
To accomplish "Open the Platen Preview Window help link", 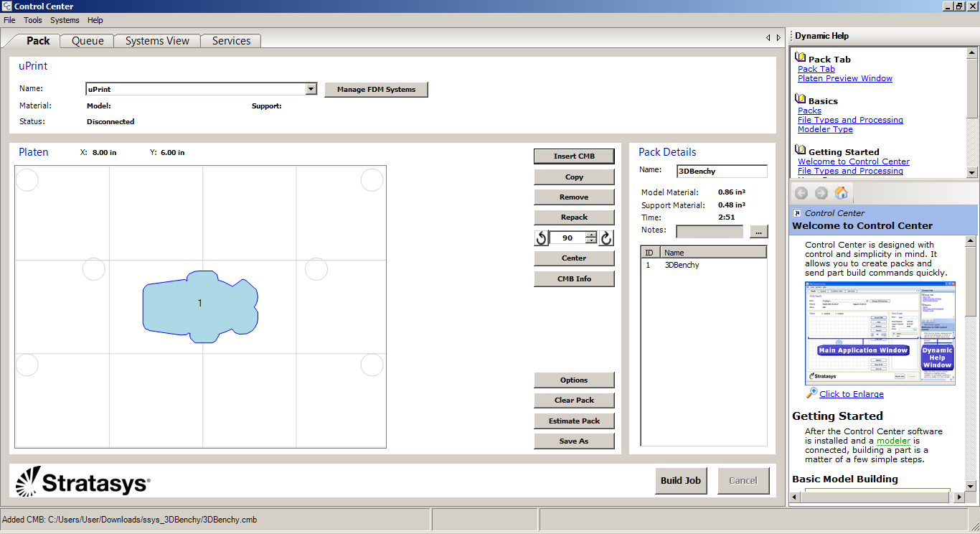I will click(x=845, y=78).
